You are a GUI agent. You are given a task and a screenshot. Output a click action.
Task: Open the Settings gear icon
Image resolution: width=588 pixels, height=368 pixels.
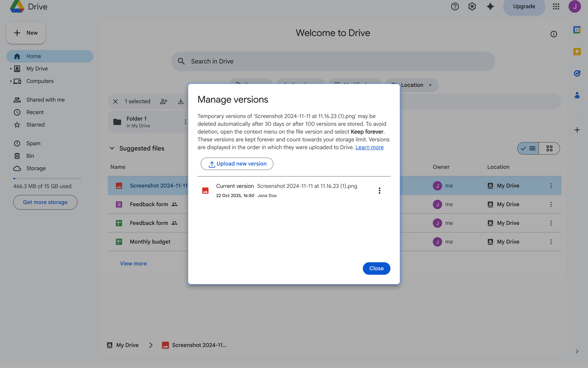[472, 6]
